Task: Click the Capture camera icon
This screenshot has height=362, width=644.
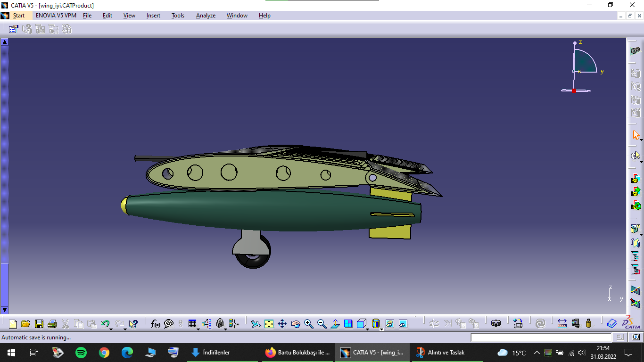Action: (495, 323)
